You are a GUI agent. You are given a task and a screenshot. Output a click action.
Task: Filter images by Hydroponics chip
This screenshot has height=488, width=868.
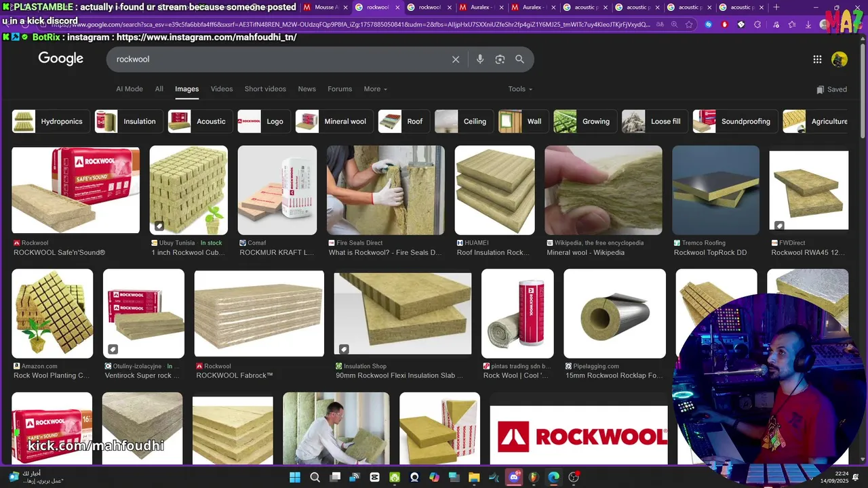(51, 121)
